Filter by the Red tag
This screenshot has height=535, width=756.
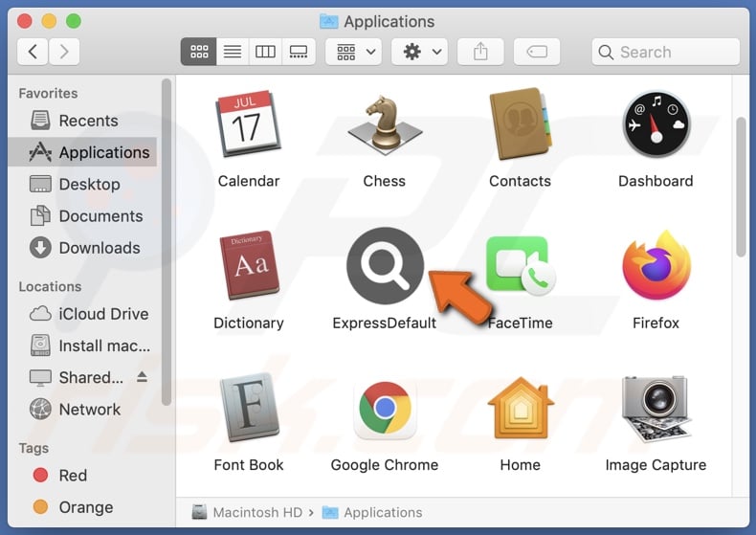click(x=82, y=476)
